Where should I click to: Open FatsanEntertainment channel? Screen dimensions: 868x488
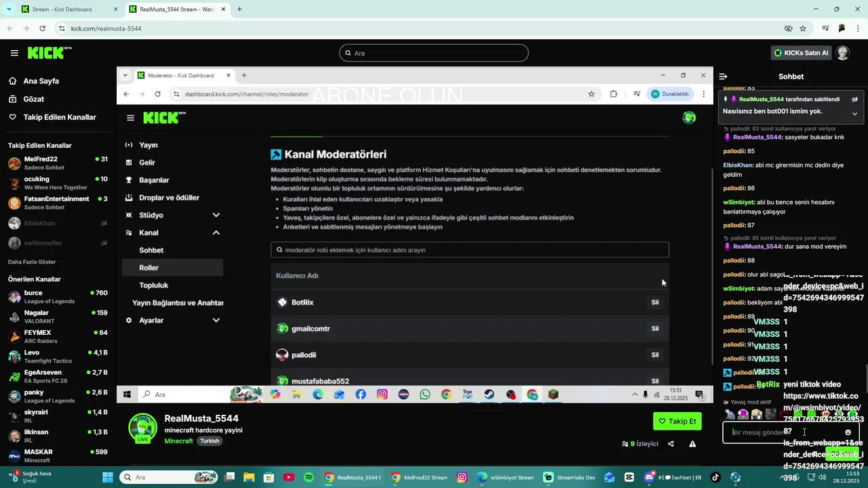58,203
